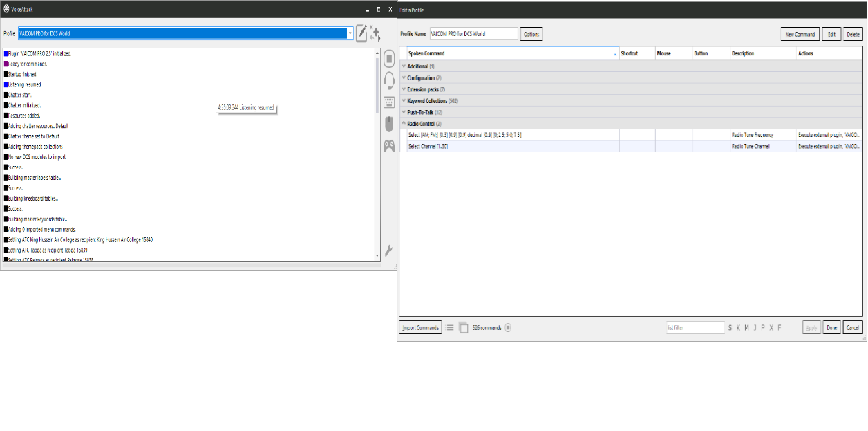Image resolution: width=868 pixels, height=431 pixels.
Task: Expand the Push-To-Talk (12) category
Action: click(404, 112)
